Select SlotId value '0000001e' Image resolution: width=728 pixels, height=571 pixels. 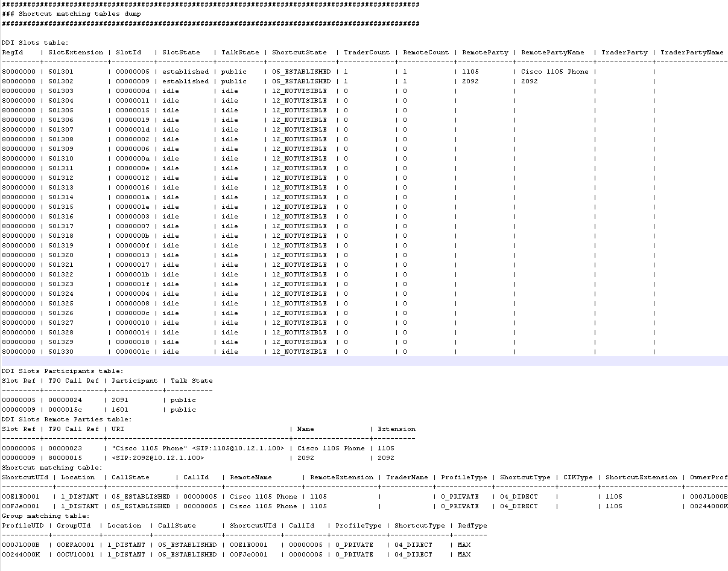133,207
